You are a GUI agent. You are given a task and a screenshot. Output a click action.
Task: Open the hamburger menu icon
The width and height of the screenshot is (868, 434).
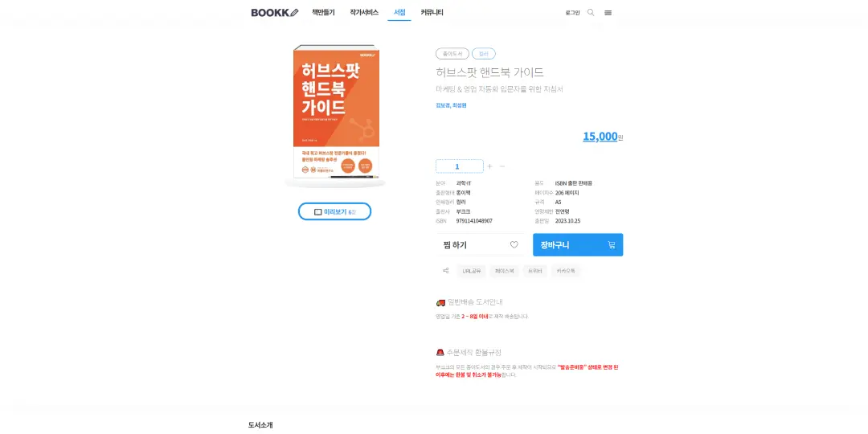coord(608,13)
